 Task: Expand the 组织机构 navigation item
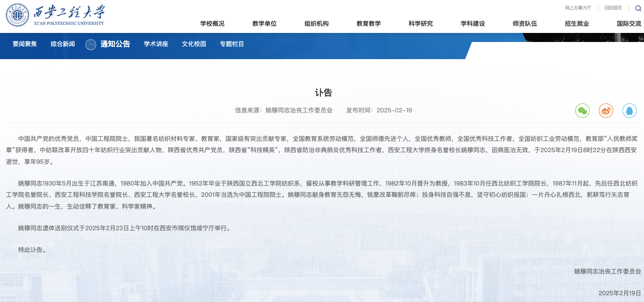316,23
